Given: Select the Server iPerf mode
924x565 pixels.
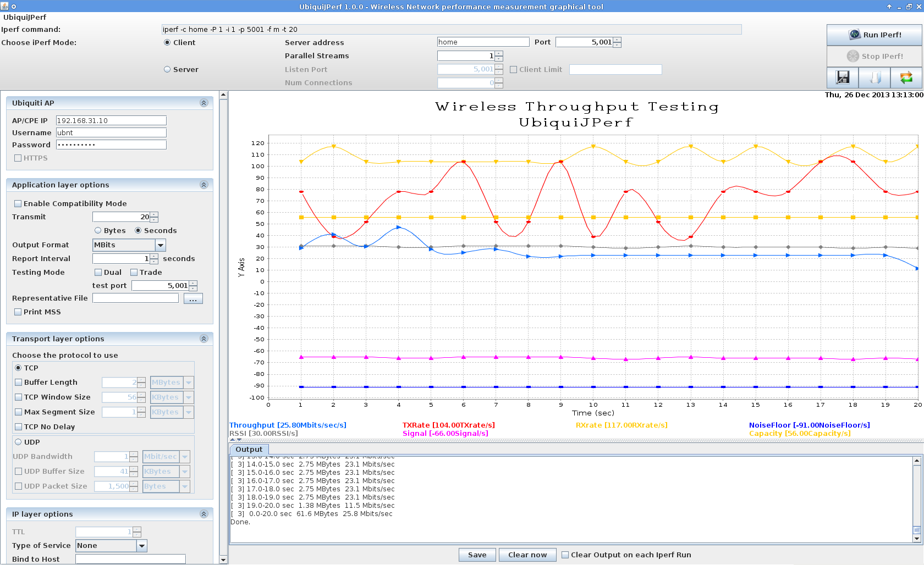Looking at the screenshot, I should tap(167, 69).
